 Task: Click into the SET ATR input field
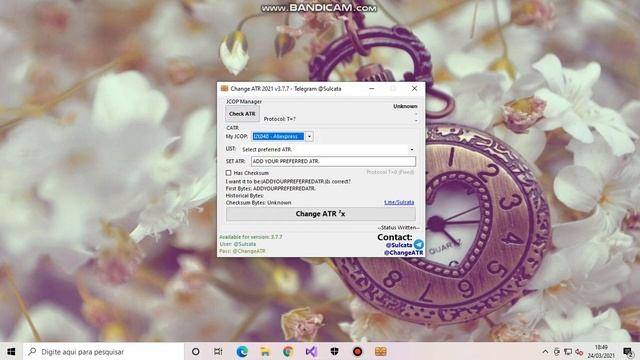coord(333,161)
